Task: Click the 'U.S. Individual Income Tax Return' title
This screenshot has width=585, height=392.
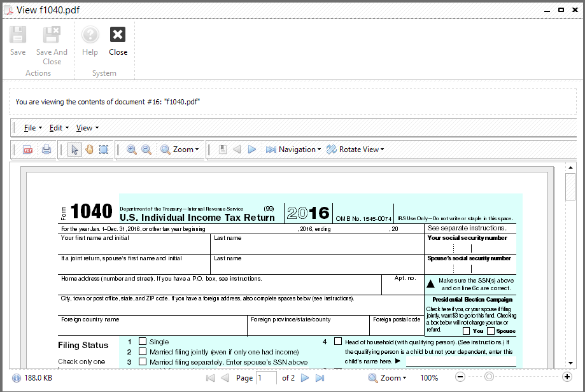Action: click(x=197, y=218)
